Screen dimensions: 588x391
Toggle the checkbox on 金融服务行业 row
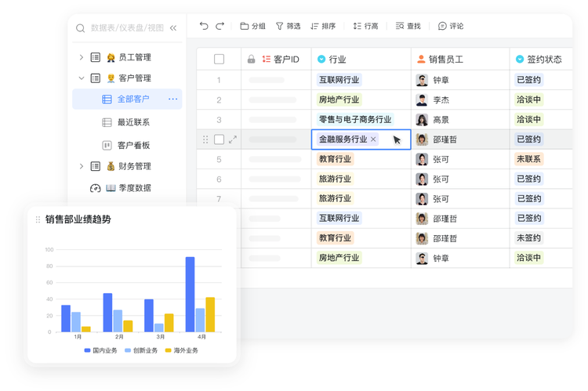(219, 139)
